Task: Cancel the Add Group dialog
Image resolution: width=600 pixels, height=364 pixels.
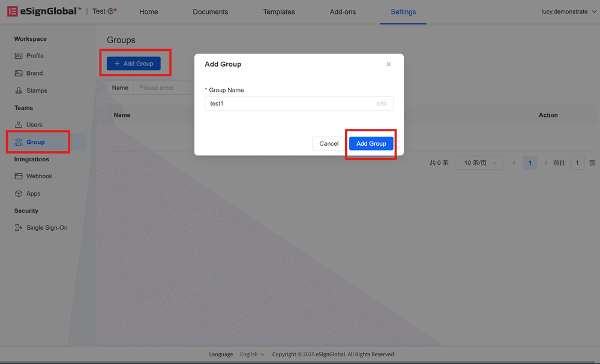Action: (x=329, y=144)
